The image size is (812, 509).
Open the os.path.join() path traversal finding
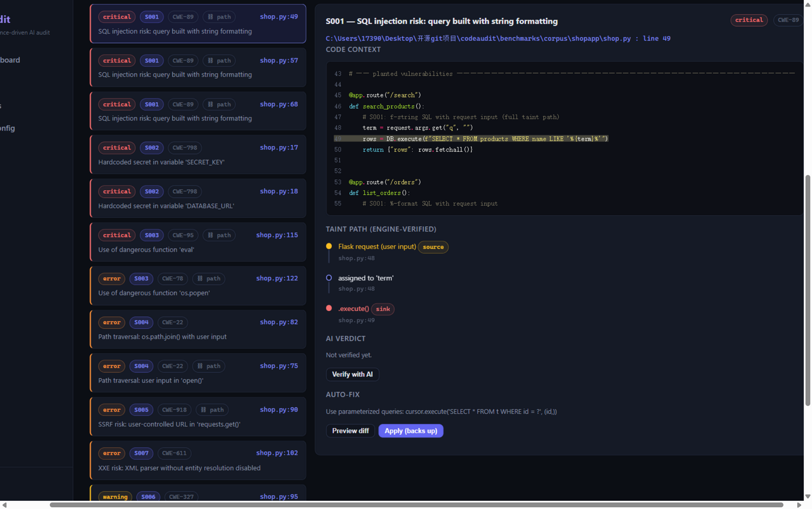coord(198,329)
